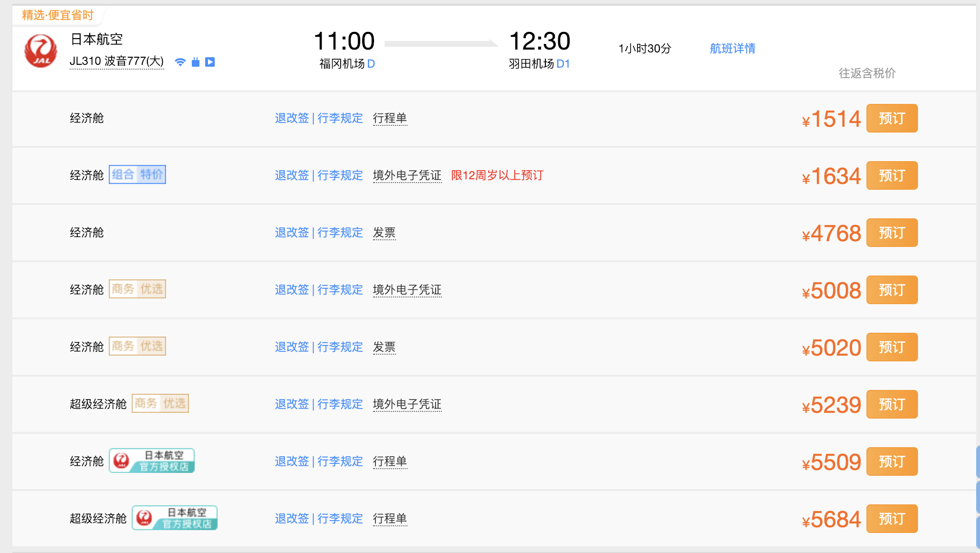Screen dimensions: 980x553
Task: Click the in-flight video entertainment icon
Action: 210,62
